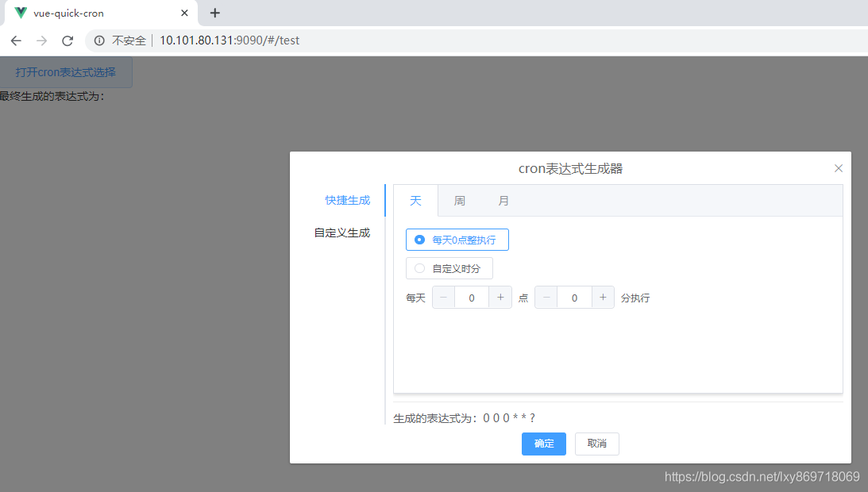This screenshot has width=868, height=492.
Task: Click the browser back arrow
Action: [16, 40]
